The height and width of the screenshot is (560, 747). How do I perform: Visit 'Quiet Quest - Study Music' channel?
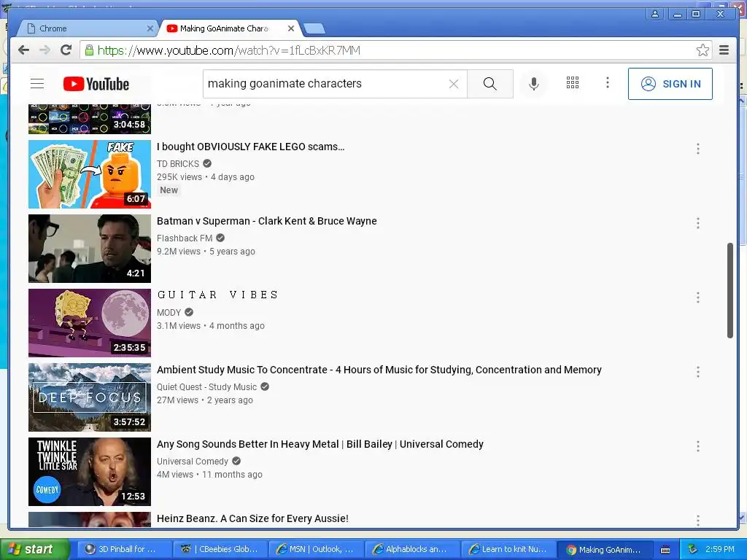206,386
